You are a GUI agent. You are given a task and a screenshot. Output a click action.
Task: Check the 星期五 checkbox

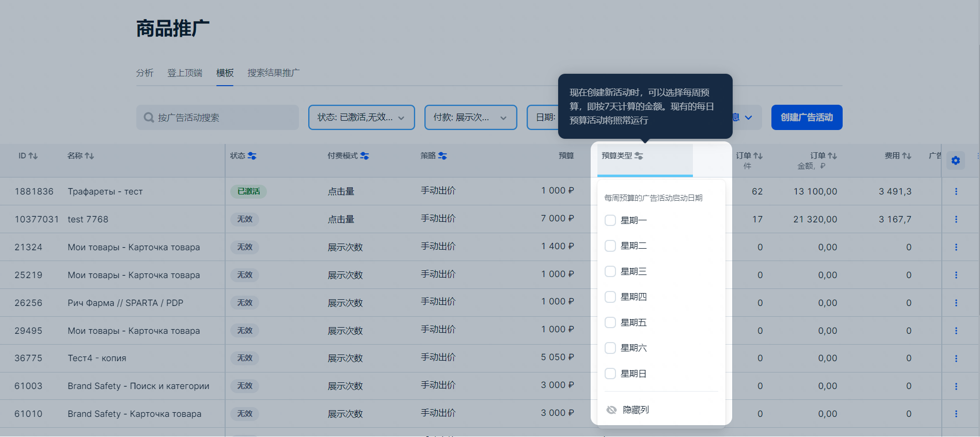coord(610,322)
